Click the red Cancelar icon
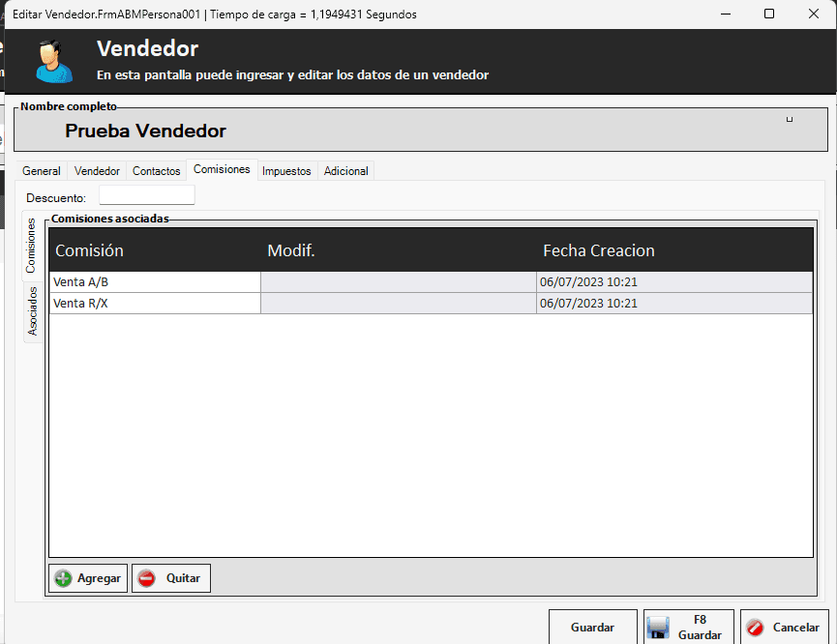Viewport: 837px width, 644px height. click(756, 628)
